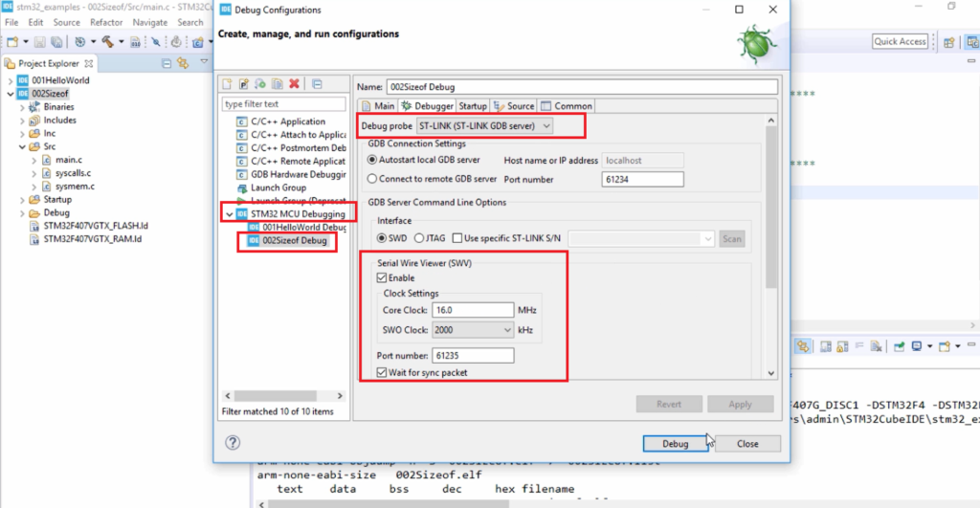Click console pin icon with green check

(899, 346)
